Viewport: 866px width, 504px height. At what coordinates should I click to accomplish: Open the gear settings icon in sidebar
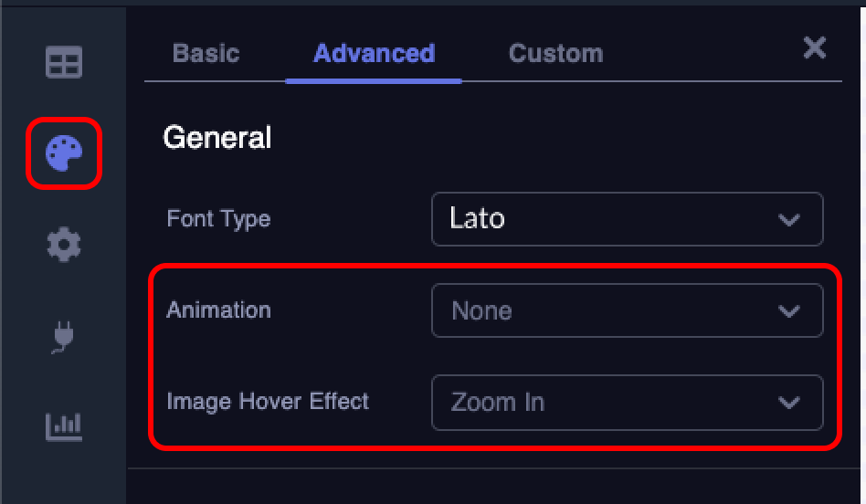64,244
